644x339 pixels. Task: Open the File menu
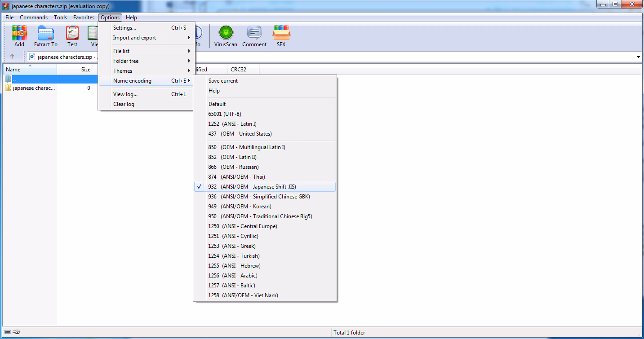pos(9,18)
